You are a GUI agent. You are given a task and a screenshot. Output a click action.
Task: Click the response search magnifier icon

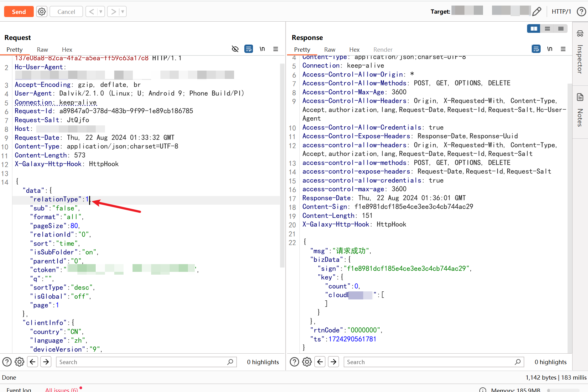pyautogui.click(x=518, y=362)
